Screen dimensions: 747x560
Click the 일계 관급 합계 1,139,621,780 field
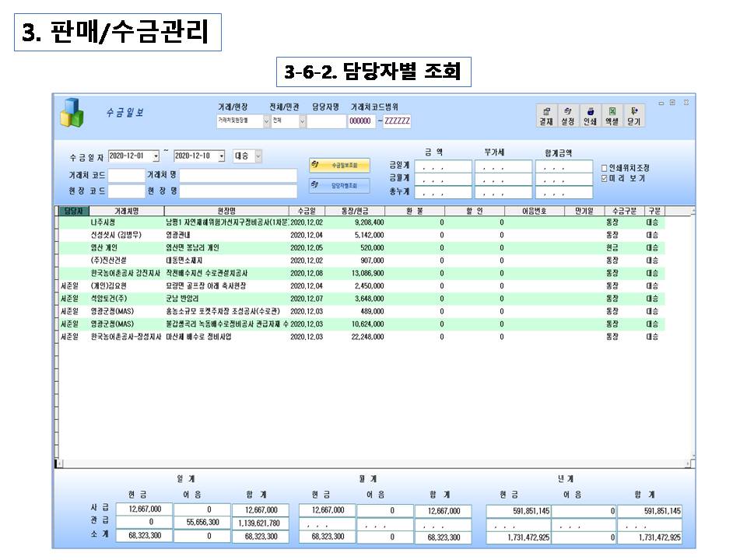(260, 523)
